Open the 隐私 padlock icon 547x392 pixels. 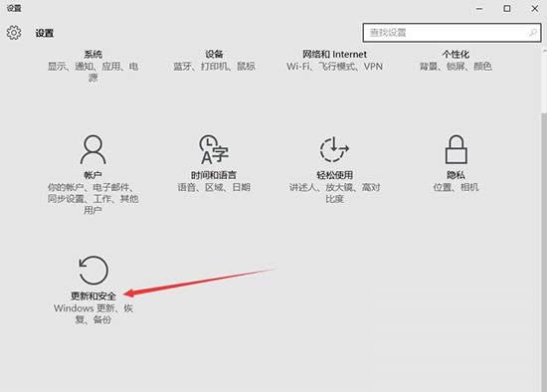coord(456,150)
